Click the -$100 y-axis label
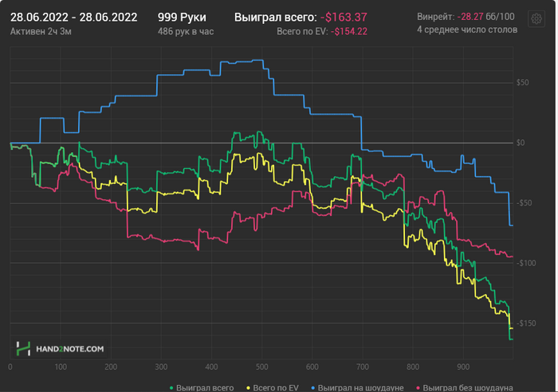This screenshot has width=558, height=392. (x=526, y=263)
